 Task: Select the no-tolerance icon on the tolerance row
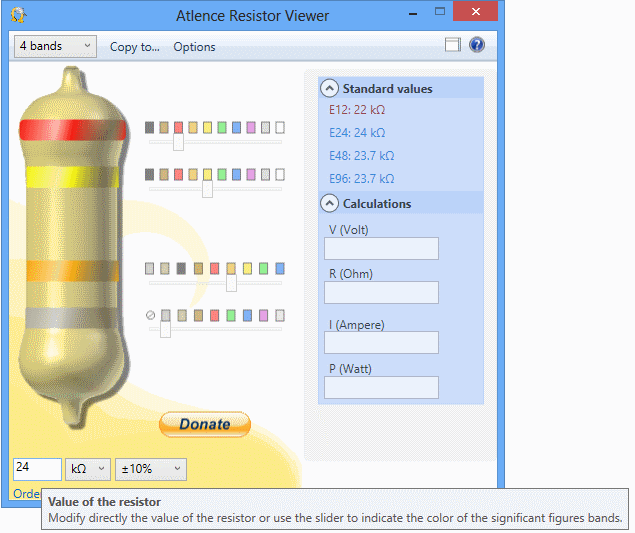(x=150, y=315)
